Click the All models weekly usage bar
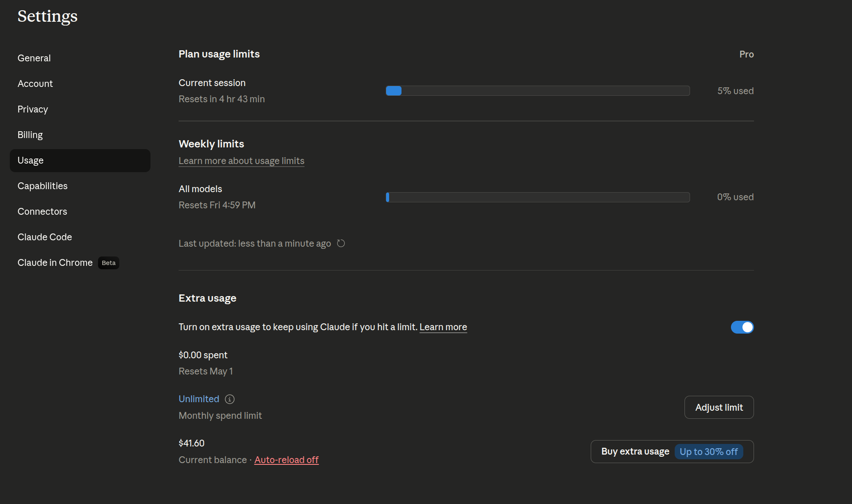The width and height of the screenshot is (852, 504). pyautogui.click(x=537, y=197)
